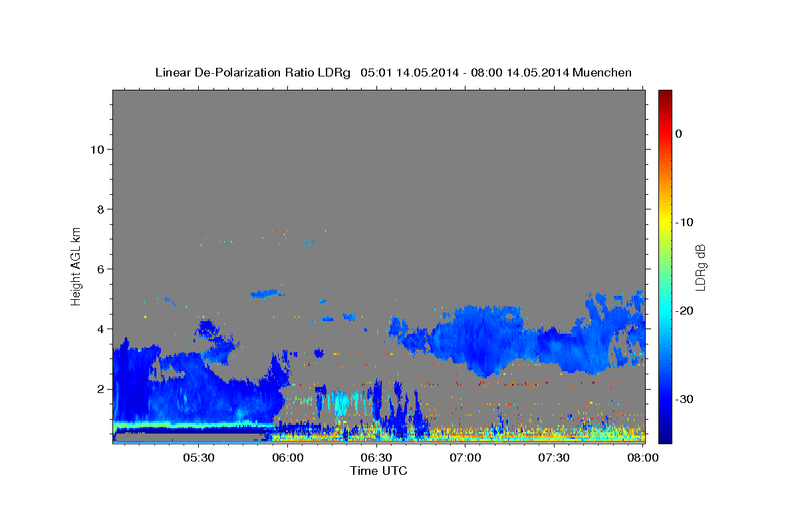Click the 06:30 time tick label
The width and height of the screenshot is (798, 532).
click(376, 458)
